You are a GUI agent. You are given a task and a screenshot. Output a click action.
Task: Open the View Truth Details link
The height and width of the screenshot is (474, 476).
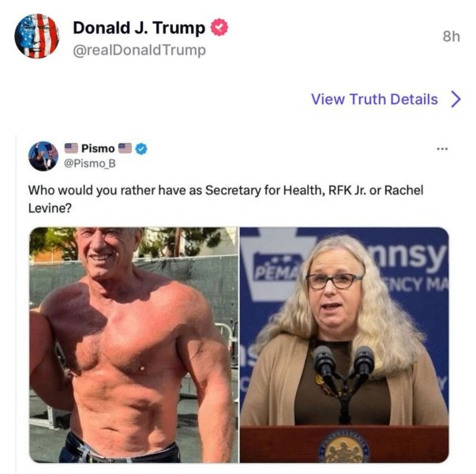point(374,100)
